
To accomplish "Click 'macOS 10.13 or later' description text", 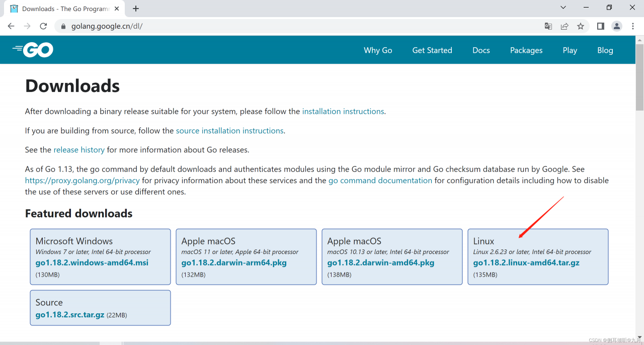I will click(388, 252).
